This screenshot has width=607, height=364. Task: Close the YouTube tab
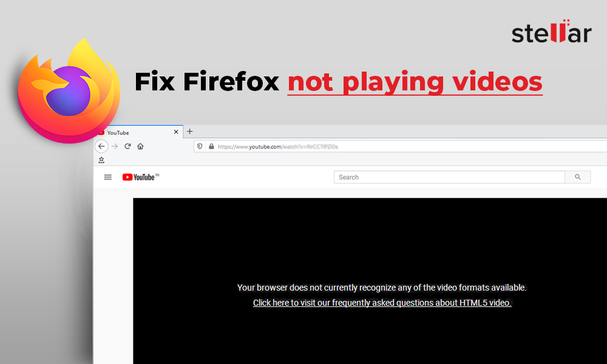point(176,132)
